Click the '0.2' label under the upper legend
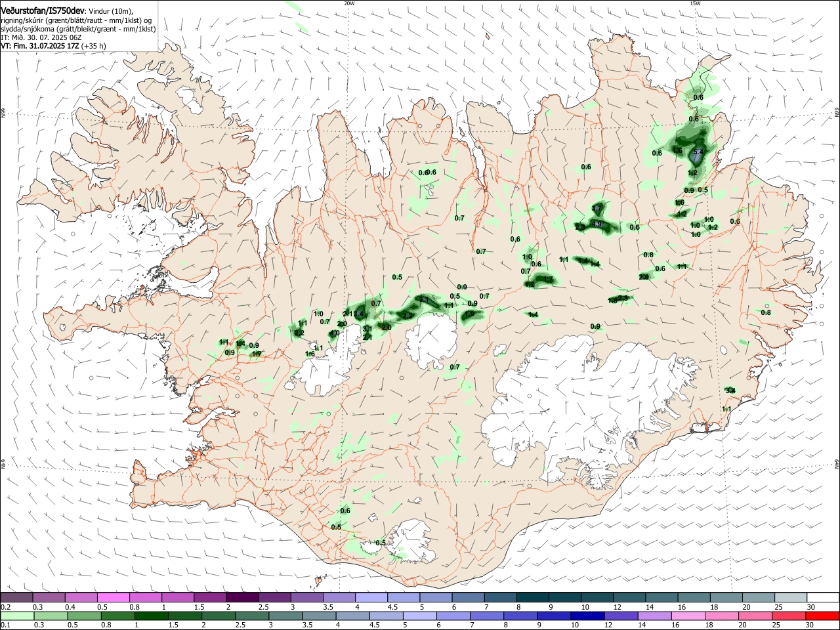Image resolution: width=840 pixels, height=630 pixels. click(5, 607)
